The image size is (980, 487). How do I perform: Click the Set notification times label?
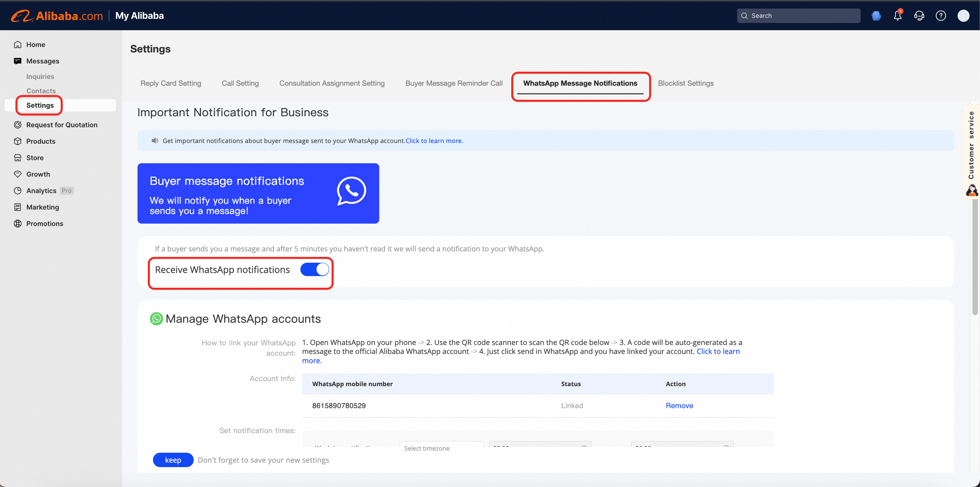click(257, 430)
